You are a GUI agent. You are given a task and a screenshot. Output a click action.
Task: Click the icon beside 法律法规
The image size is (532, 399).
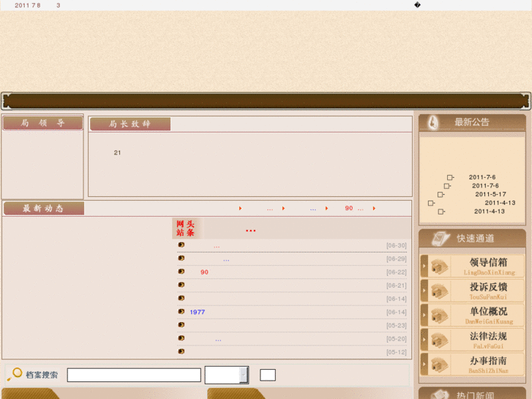coord(438,340)
